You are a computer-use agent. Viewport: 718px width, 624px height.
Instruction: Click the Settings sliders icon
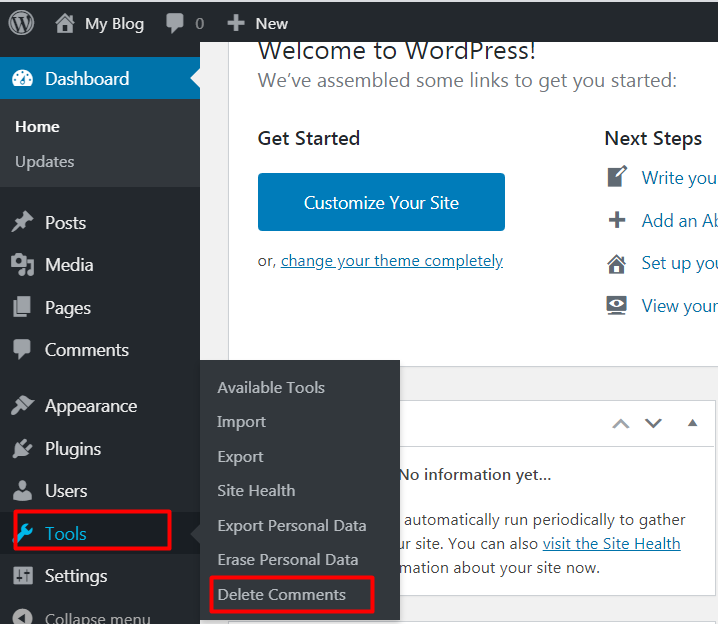tap(23, 575)
